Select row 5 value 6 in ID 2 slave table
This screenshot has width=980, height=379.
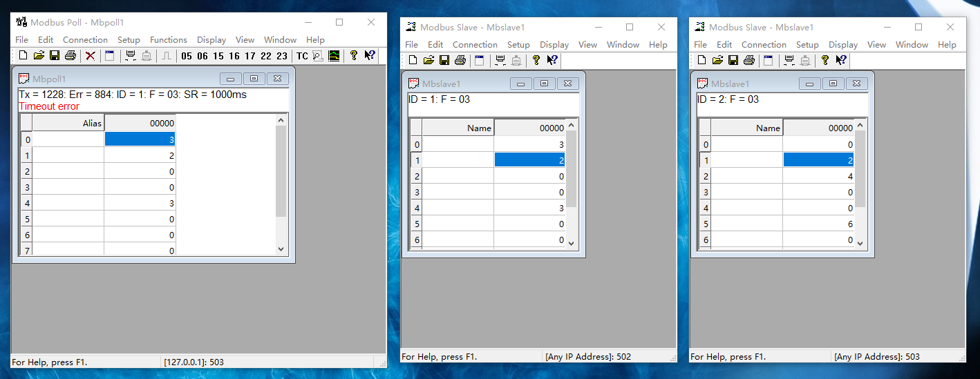pyautogui.click(x=818, y=224)
